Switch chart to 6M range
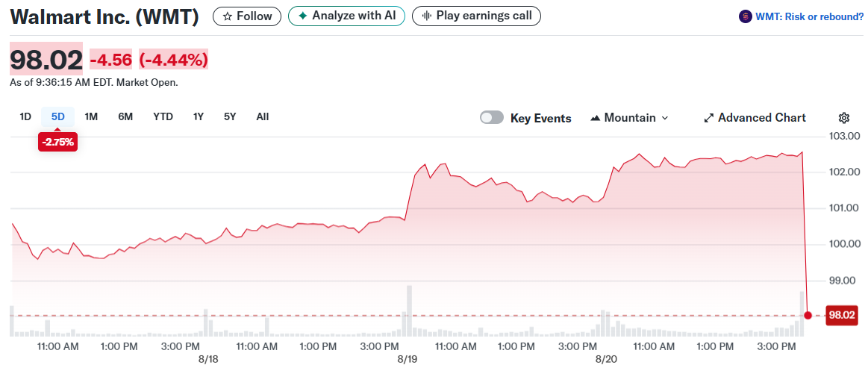 pyautogui.click(x=125, y=116)
